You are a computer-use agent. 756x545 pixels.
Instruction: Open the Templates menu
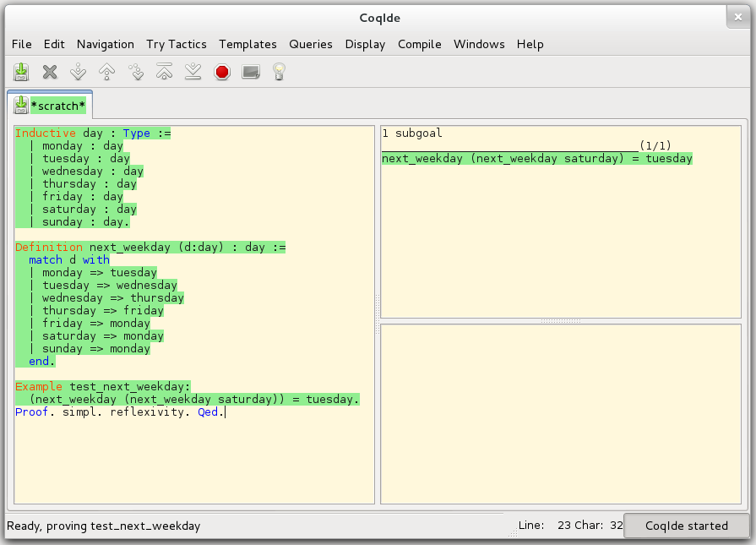[247, 45]
